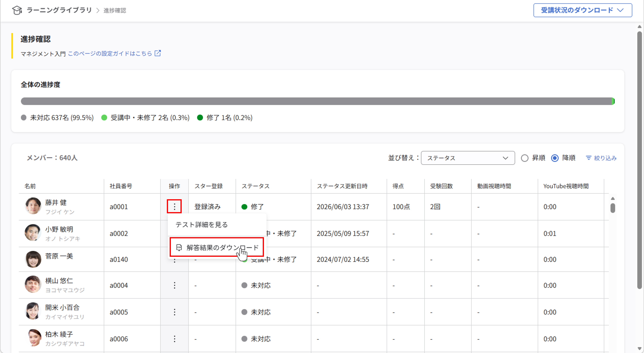This screenshot has width=644, height=353.
Task: Click the メンバー：640人 count label
Action: tap(52, 158)
